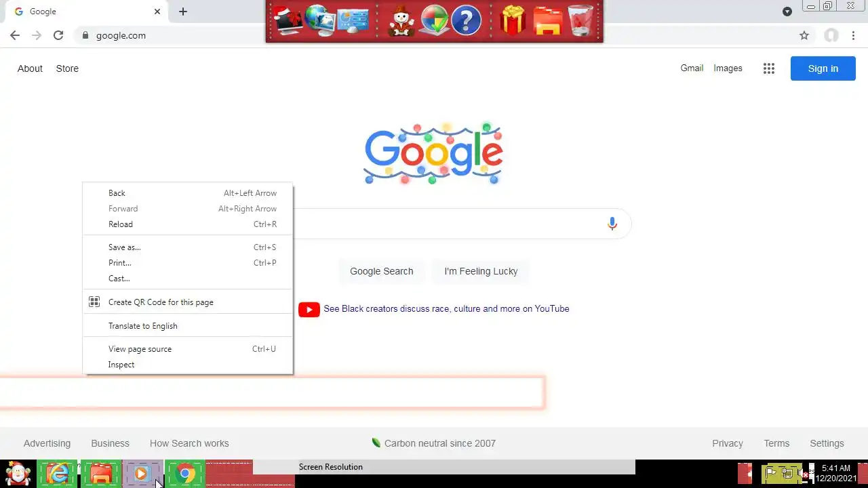The width and height of the screenshot is (868, 488).
Task: Open the Google apps grid icon
Action: pos(768,68)
